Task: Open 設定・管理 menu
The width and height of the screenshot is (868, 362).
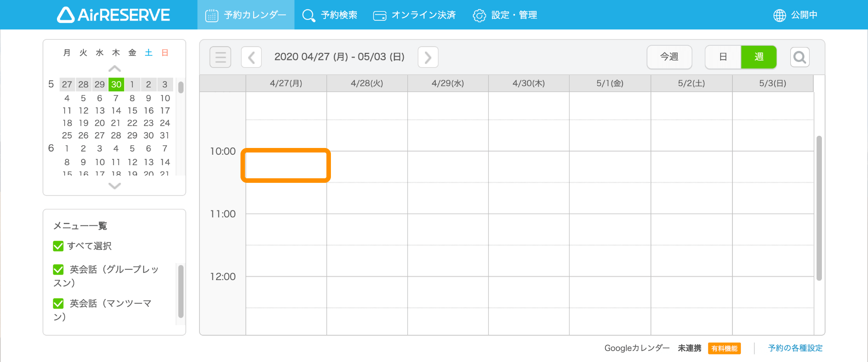Action: (505, 15)
